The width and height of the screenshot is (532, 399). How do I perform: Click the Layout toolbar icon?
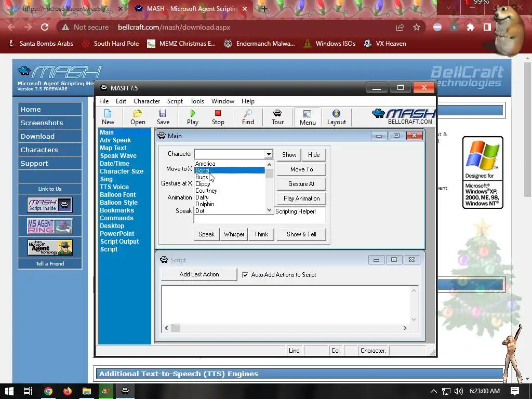[336, 117]
